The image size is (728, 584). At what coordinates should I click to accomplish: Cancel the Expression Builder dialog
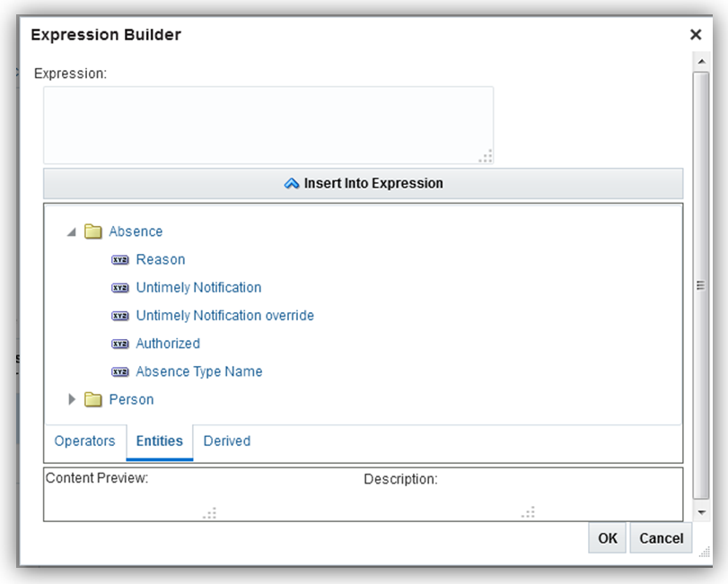662,538
